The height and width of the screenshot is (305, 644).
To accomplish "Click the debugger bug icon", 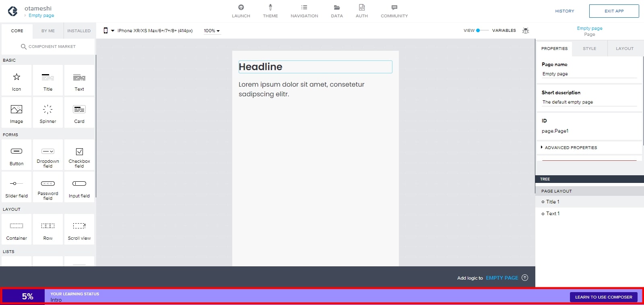I will coord(525,31).
